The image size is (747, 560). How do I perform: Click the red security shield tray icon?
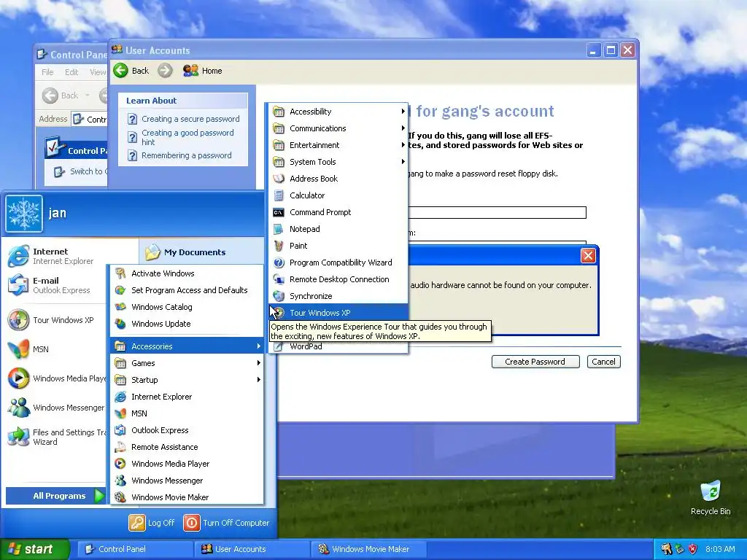[x=693, y=549]
